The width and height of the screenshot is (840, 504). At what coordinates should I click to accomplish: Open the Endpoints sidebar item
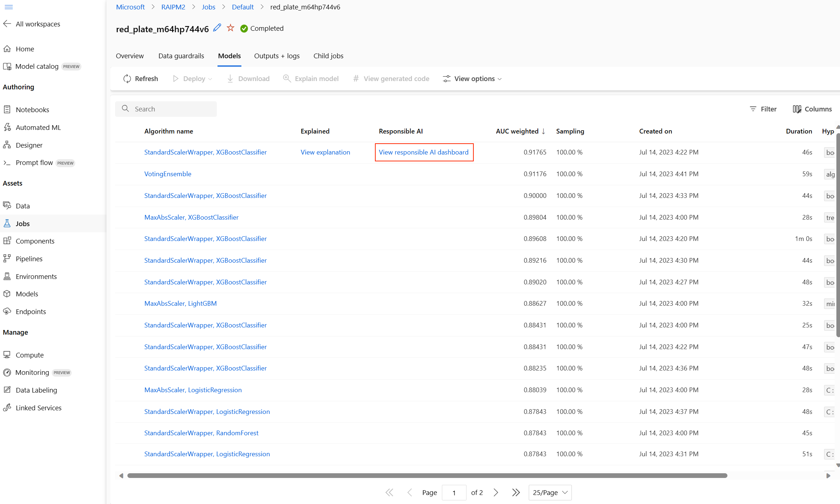pos(31,312)
